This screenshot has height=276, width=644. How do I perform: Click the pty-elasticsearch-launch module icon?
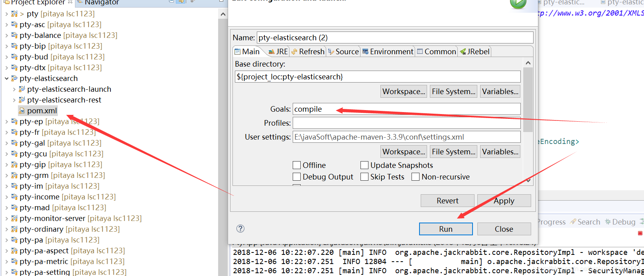click(22, 89)
